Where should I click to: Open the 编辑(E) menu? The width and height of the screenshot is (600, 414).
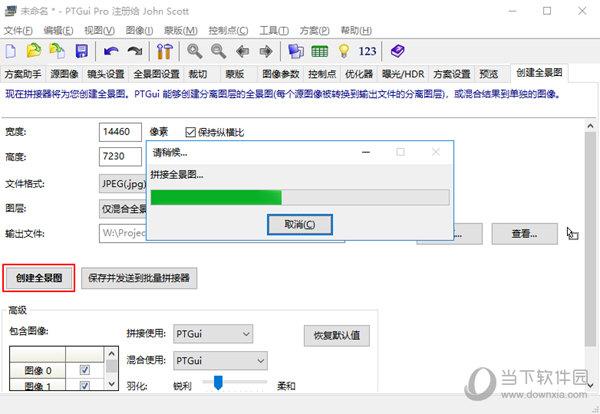click(x=58, y=31)
